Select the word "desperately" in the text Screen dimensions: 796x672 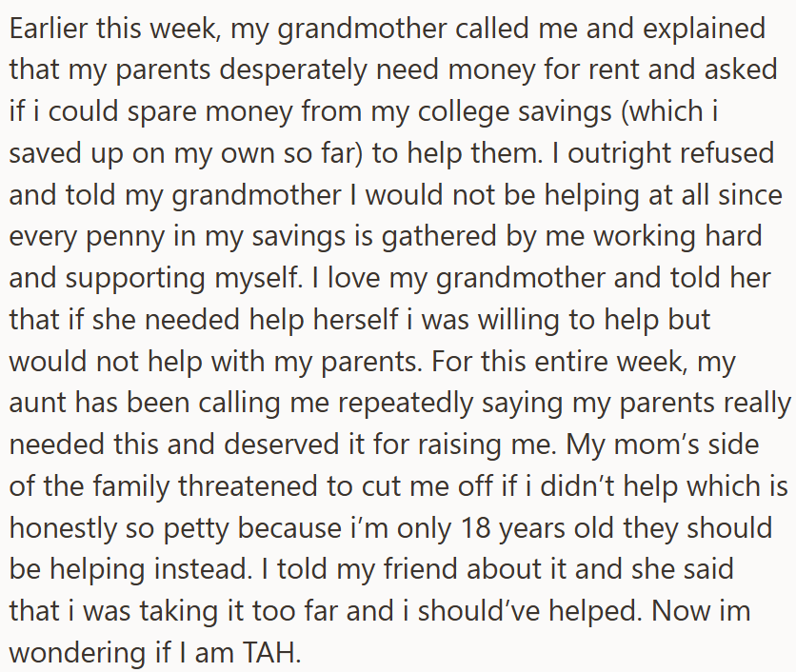pos(292,70)
